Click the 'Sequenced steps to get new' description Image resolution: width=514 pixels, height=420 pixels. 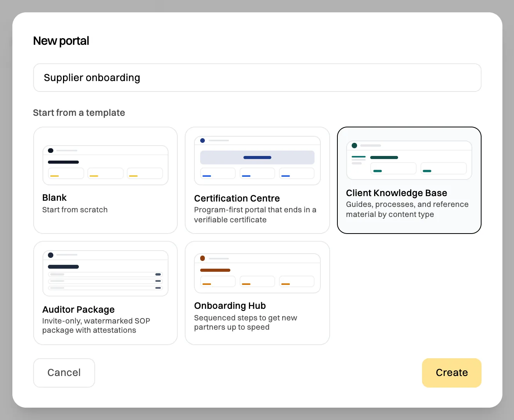click(246, 322)
